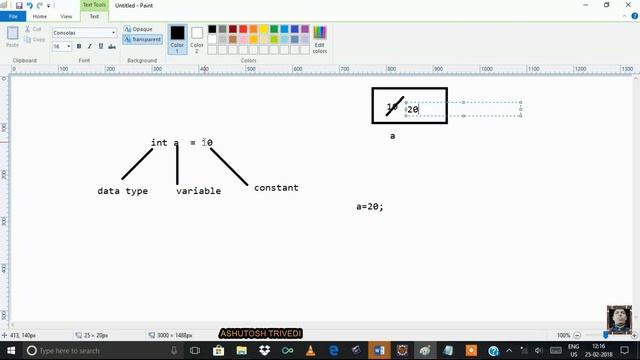Select Color 2 background button
Screen dimensions: 640x360
197,39
